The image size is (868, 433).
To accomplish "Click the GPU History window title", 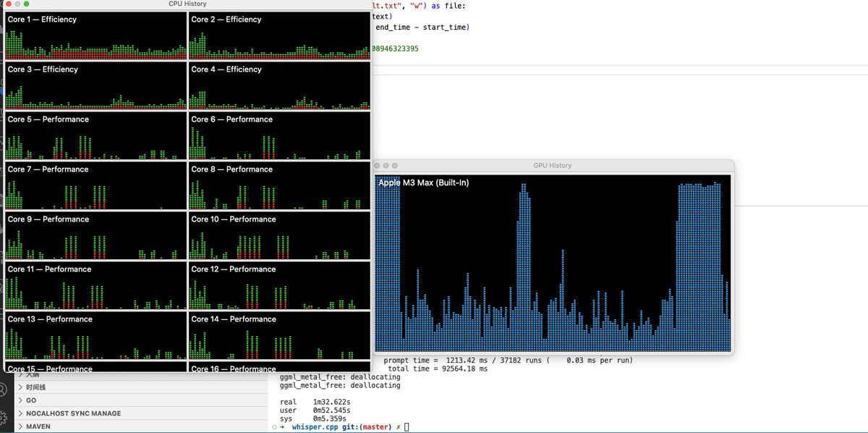I will pos(553,166).
